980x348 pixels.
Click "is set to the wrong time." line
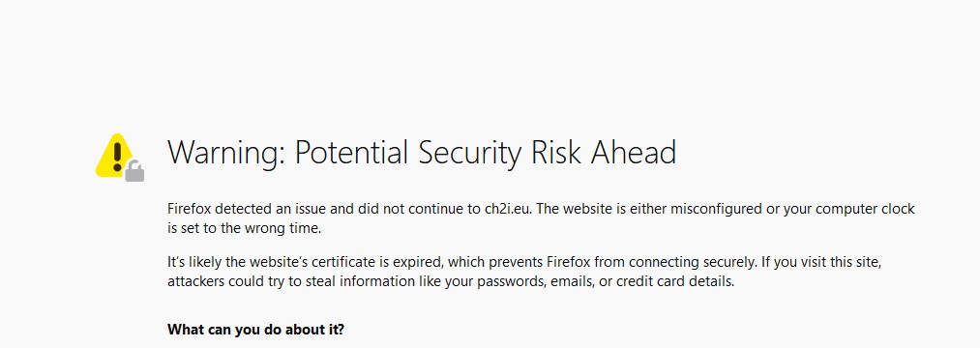pyautogui.click(x=245, y=228)
